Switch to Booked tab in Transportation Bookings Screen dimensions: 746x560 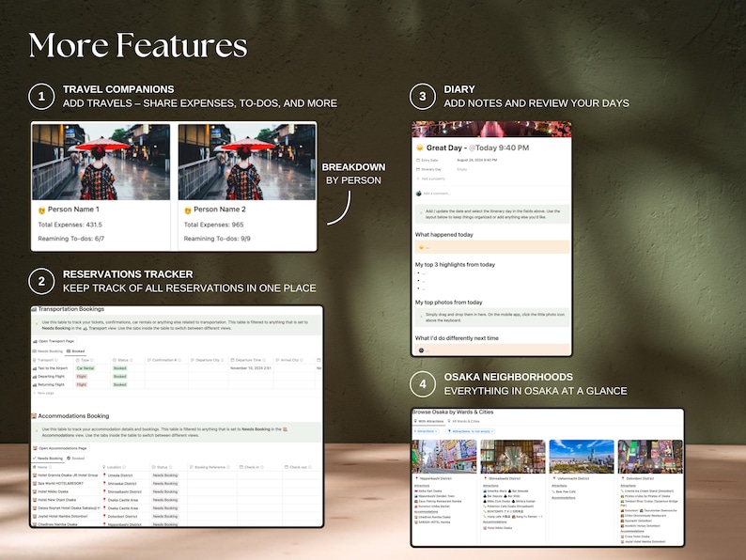pos(76,351)
